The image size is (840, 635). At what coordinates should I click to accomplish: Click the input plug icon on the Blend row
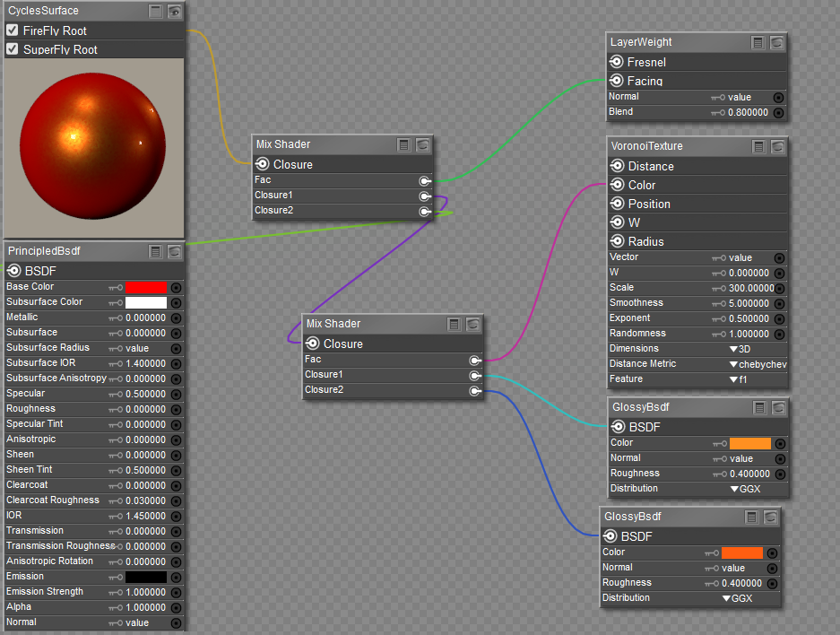(778, 113)
